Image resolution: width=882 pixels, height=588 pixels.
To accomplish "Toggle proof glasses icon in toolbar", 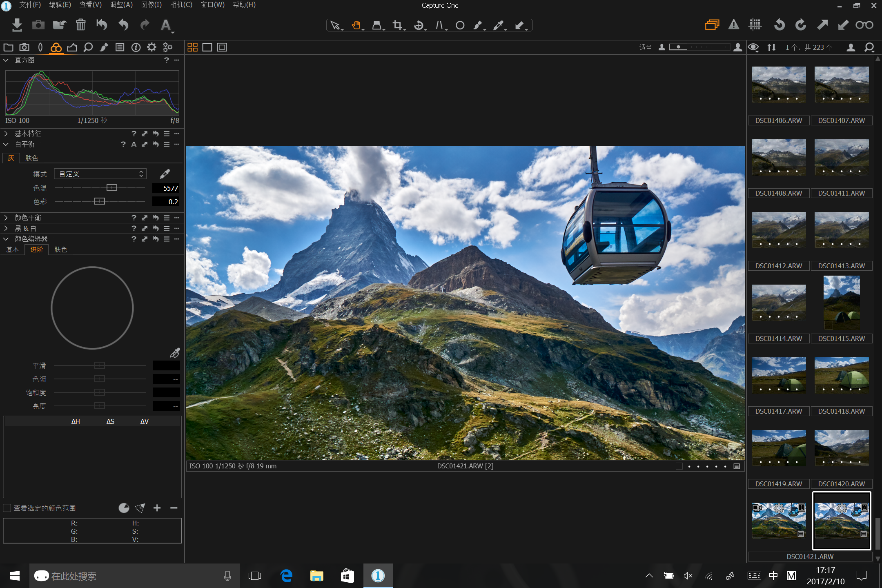I will click(864, 25).
